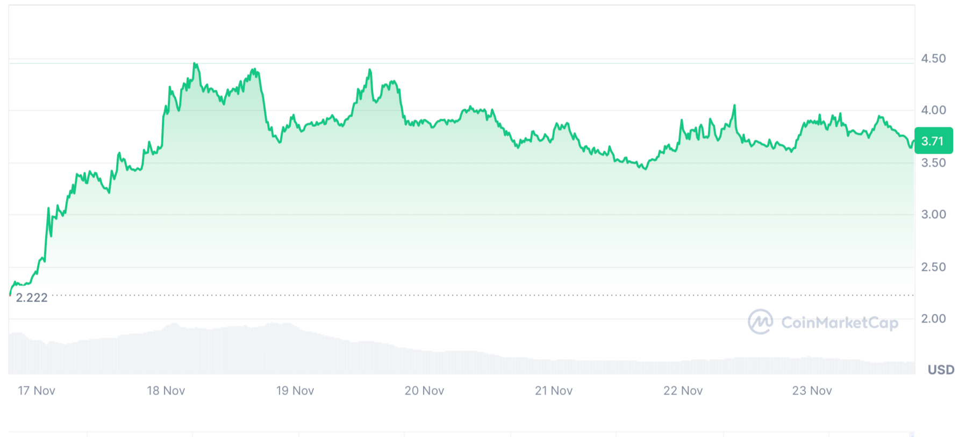Select the 17 Nov date label
Screen dimensions: 980x437
37,391
